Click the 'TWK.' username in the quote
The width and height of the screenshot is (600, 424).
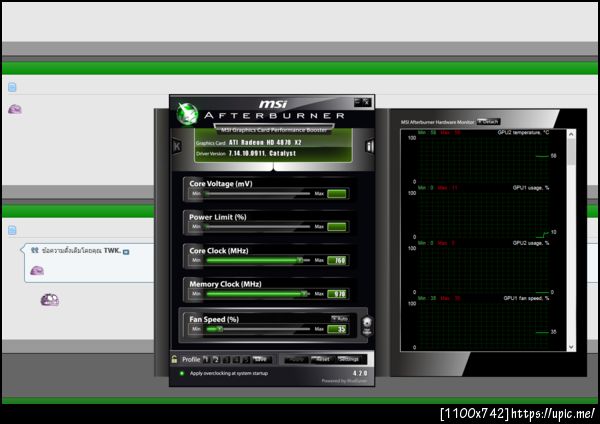pyautogui.click(x=112, y=251)
